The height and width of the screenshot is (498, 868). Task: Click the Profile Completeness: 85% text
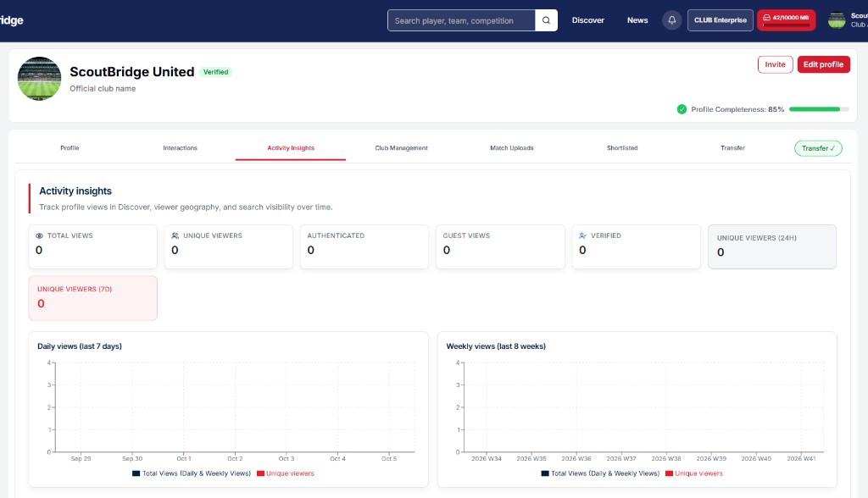point(737,109)
